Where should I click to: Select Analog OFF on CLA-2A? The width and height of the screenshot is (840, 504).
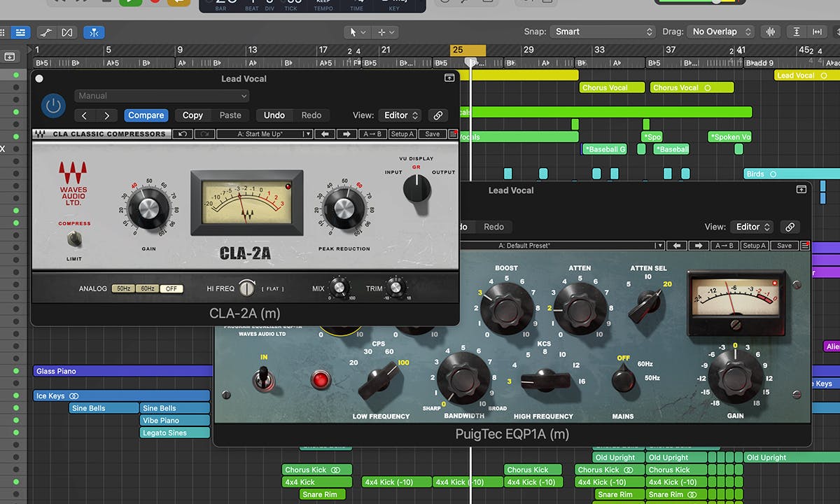coord(171,288)
